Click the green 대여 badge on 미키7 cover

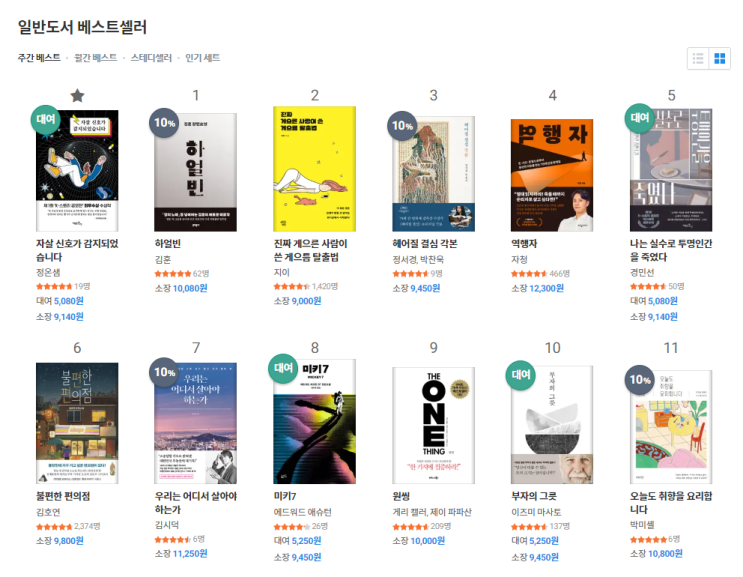(x=283, y=368)
